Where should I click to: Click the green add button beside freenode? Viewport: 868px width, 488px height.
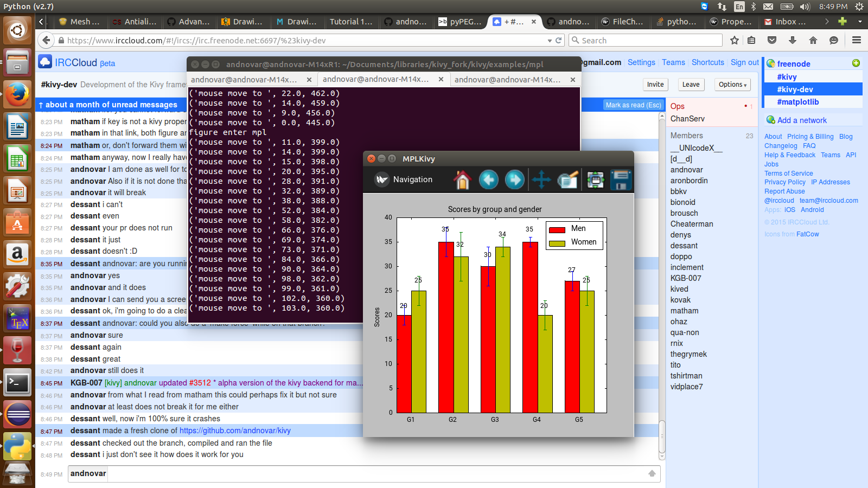pyautogui.click(x=856, y=63)
